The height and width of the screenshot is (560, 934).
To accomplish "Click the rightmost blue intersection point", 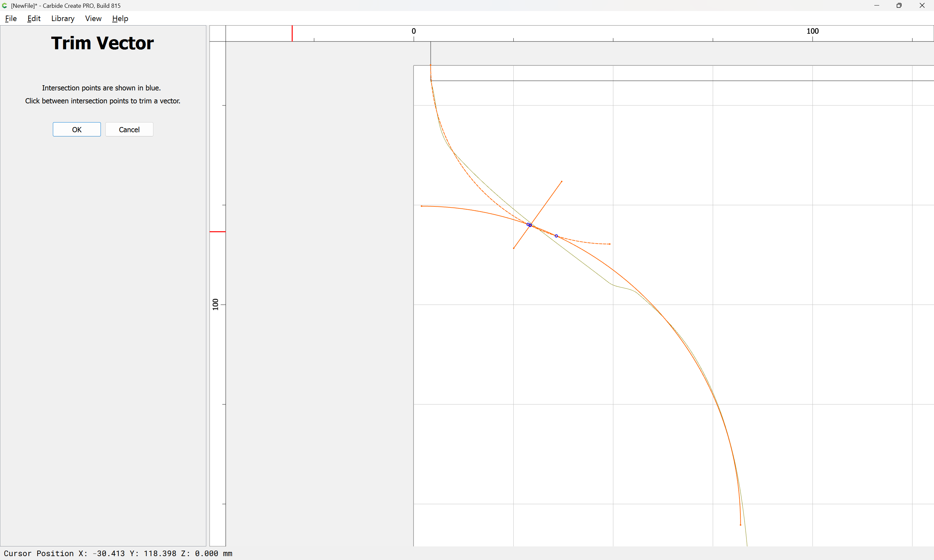I will click(556, 236).
